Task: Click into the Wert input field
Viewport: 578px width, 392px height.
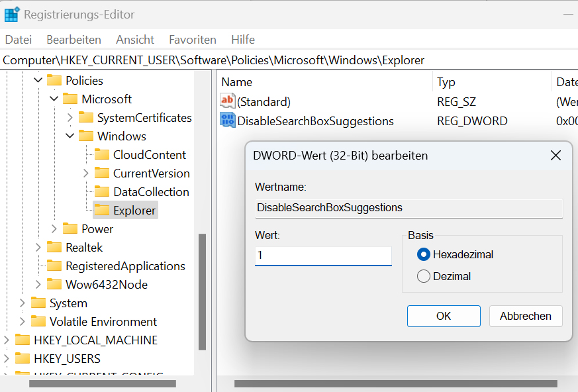Action: (x=323, y=256)
